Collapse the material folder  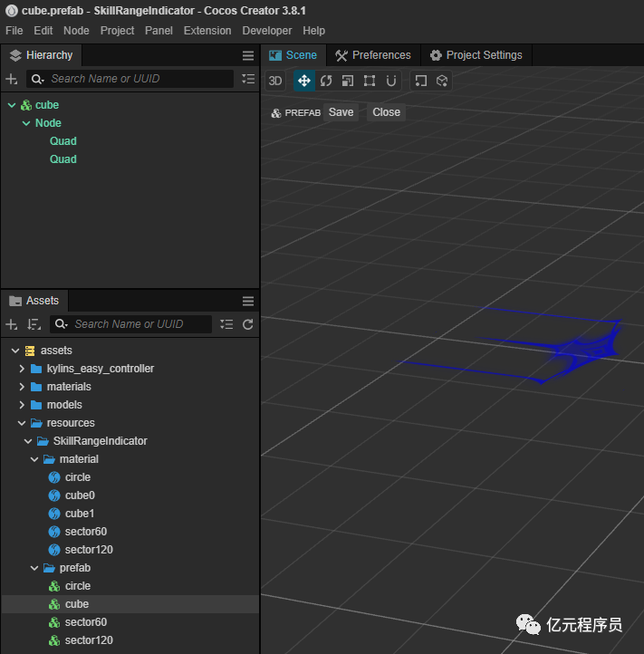click(34, 459)
